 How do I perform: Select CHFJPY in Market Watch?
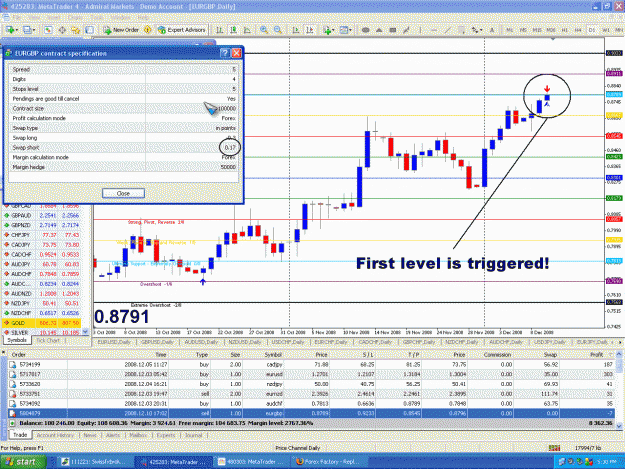[x=41, y=235]
